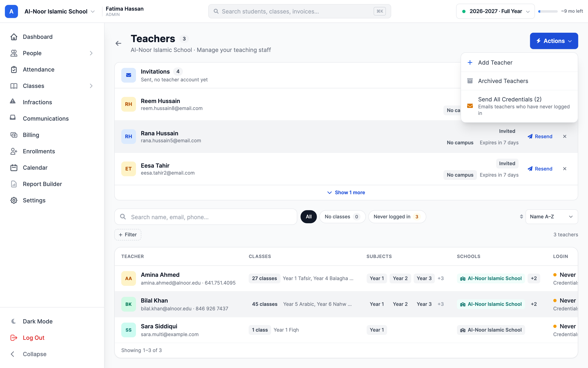Remove Eesa Tahir's invitation with X
This screenshot has height=368, width=588.
coord(565,169)
